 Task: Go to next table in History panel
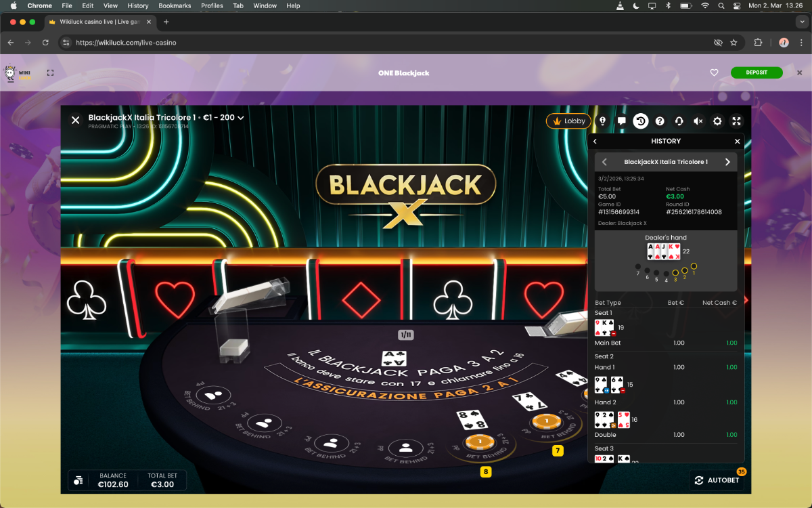(727, 162)
